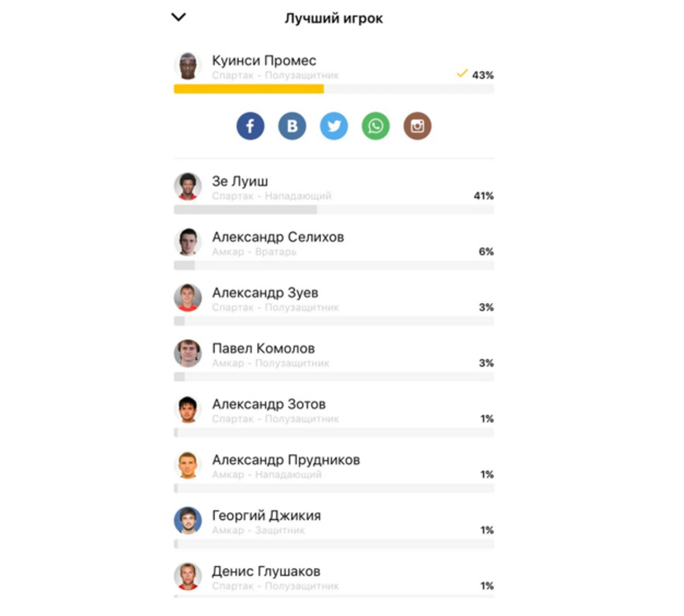Vote for Павел Комолов
684x616 pixels.
263,349
